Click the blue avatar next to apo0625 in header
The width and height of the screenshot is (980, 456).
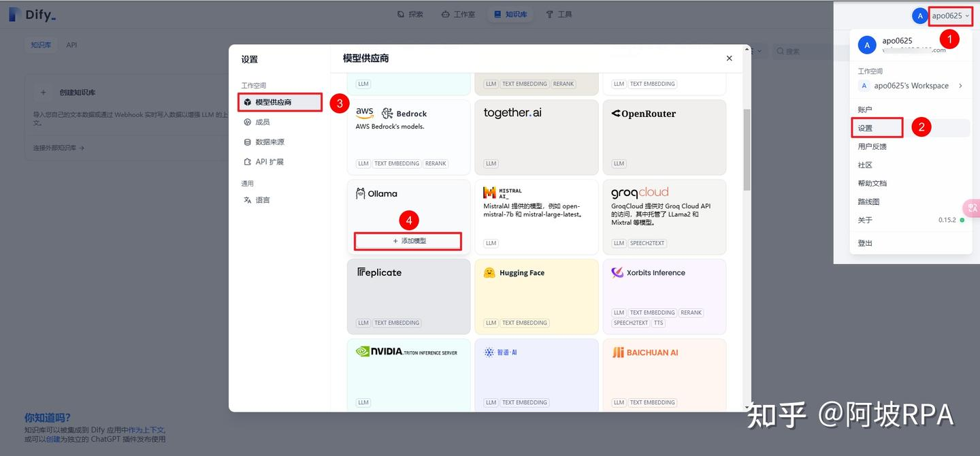919,16
